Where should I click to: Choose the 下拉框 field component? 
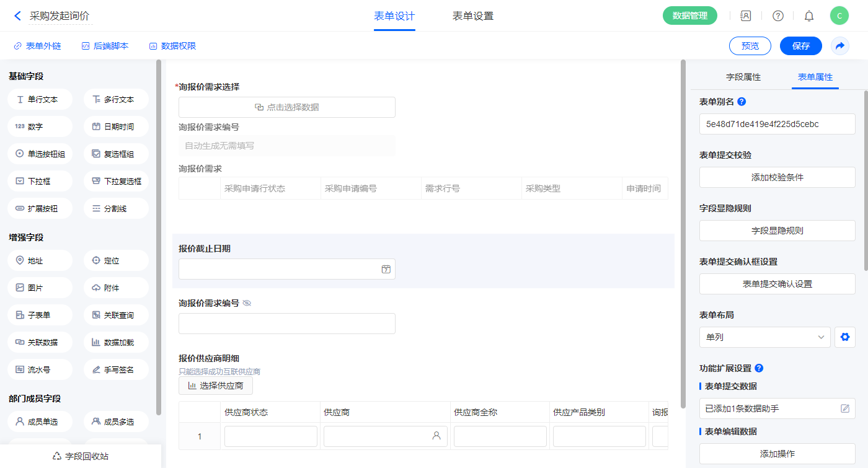[x=40, y=181]
